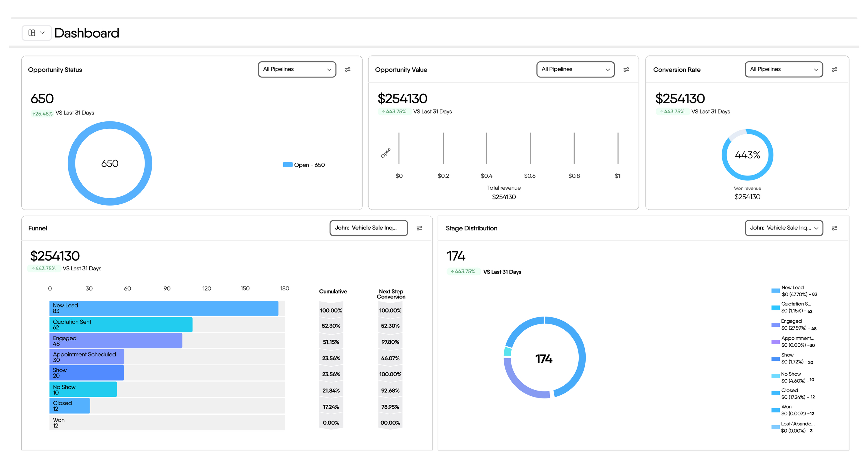The height and width of the screenshot is (462, 868).
Task: Click the New Lead funnel bar
Action: (x=164, y=308)
